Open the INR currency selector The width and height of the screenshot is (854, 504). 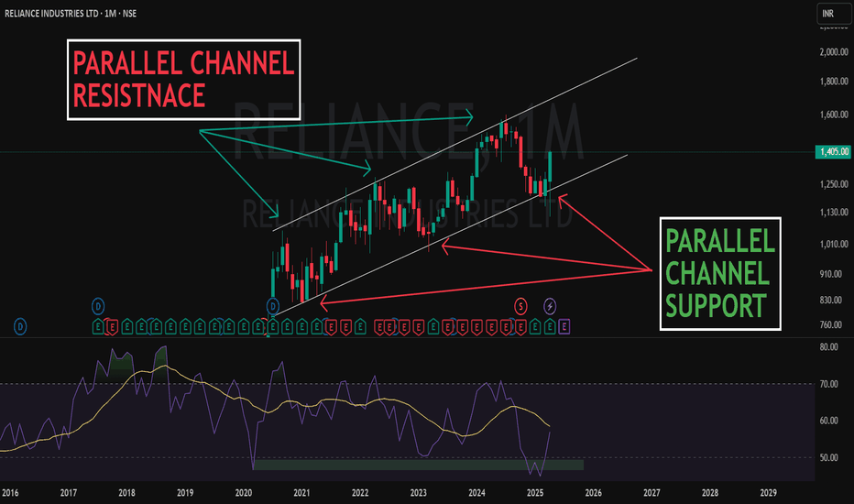(833, 14)
